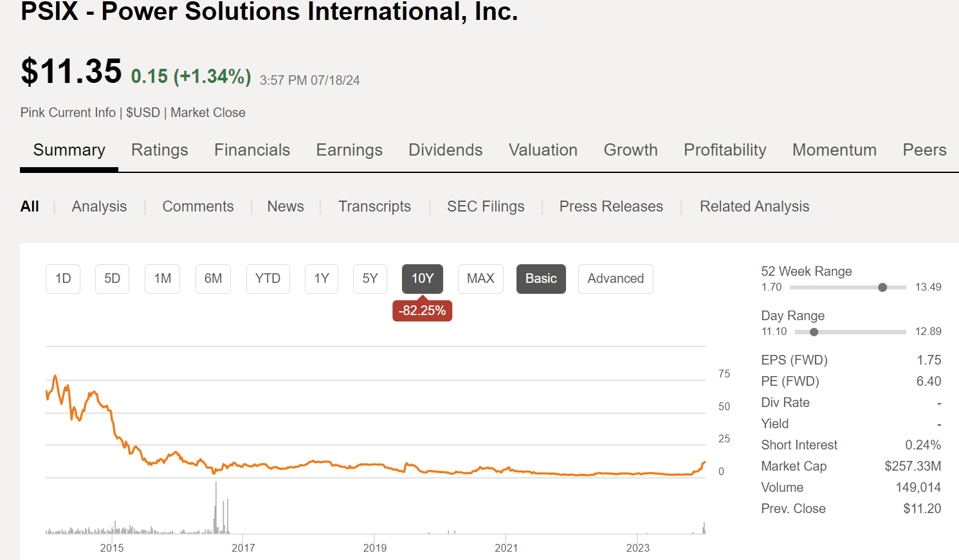Click the Day Range slider handle
This screenshot has height=560, width=959.
(x=814, y=332)
